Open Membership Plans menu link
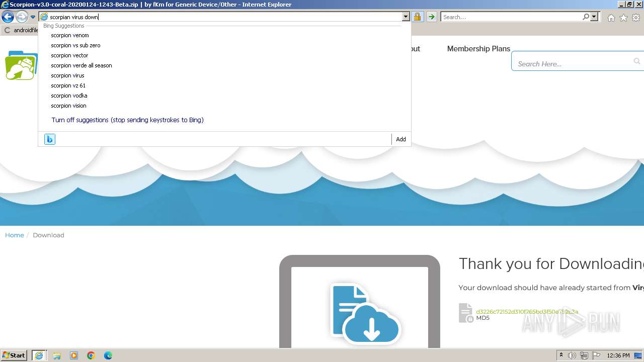 [478, 49]
